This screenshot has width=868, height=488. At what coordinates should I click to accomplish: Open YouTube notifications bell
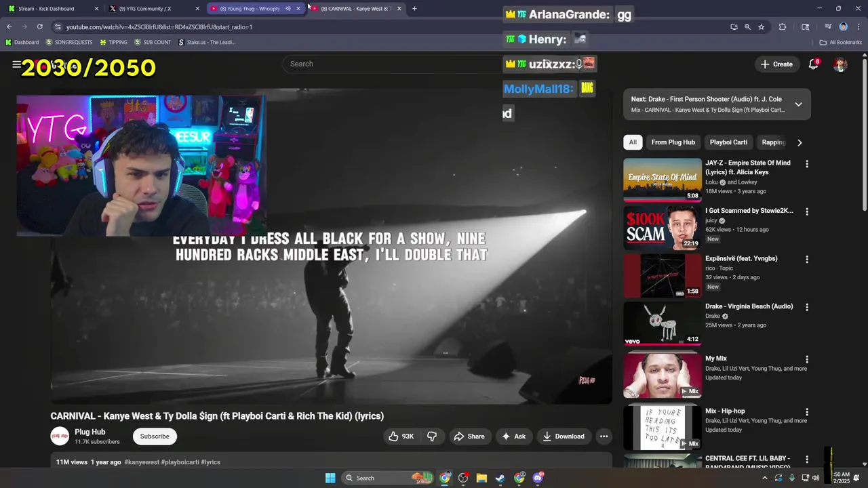(x=813, y=64)
